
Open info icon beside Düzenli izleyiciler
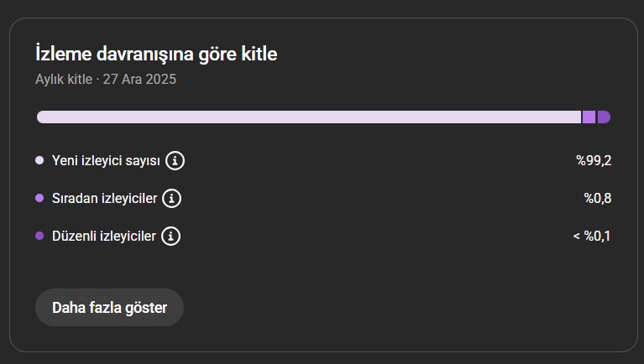coord(170,236)
